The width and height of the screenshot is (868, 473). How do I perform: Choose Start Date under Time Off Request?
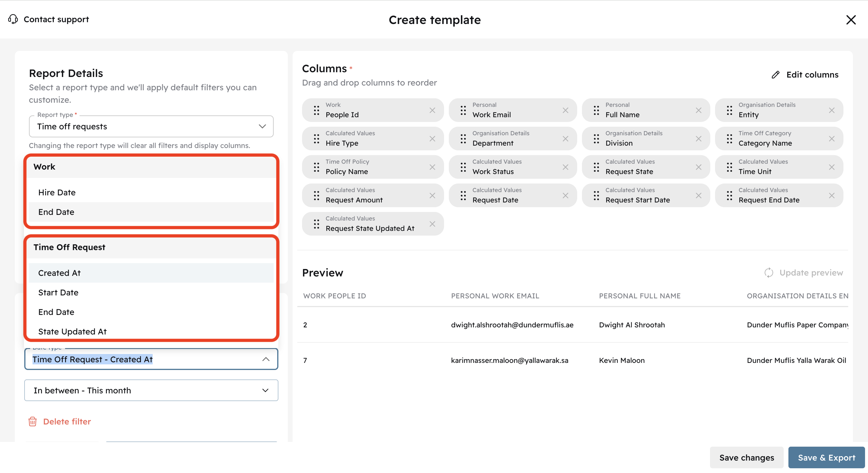(x=58, y=292)
